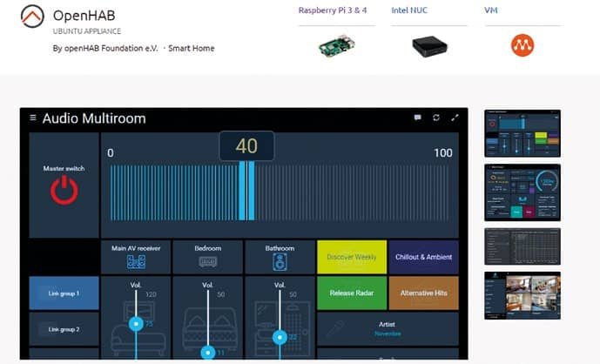The height and width of the screenshot is (364, 600).
Task: Click the 0 minimum label on master slider
Action: coord(111,153)
